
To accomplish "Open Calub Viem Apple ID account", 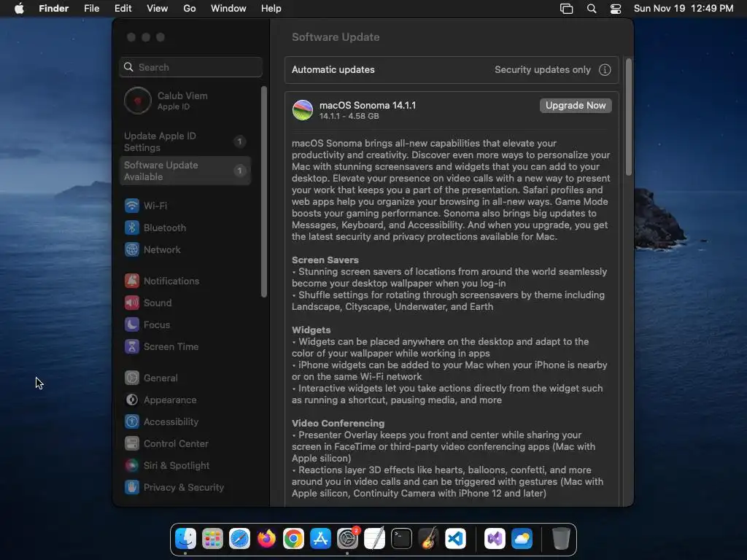I will click(x=186, y=101).
